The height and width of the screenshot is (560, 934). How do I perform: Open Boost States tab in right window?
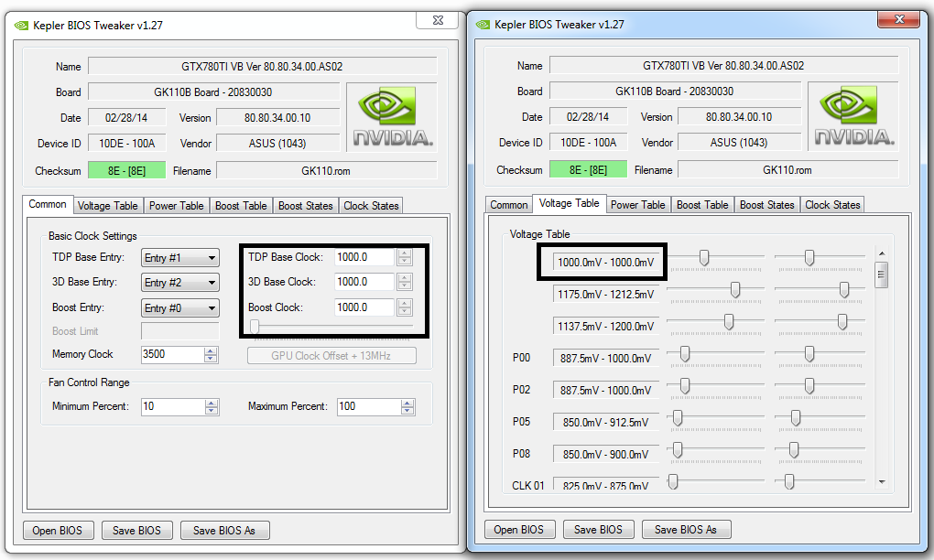point(767,205)
